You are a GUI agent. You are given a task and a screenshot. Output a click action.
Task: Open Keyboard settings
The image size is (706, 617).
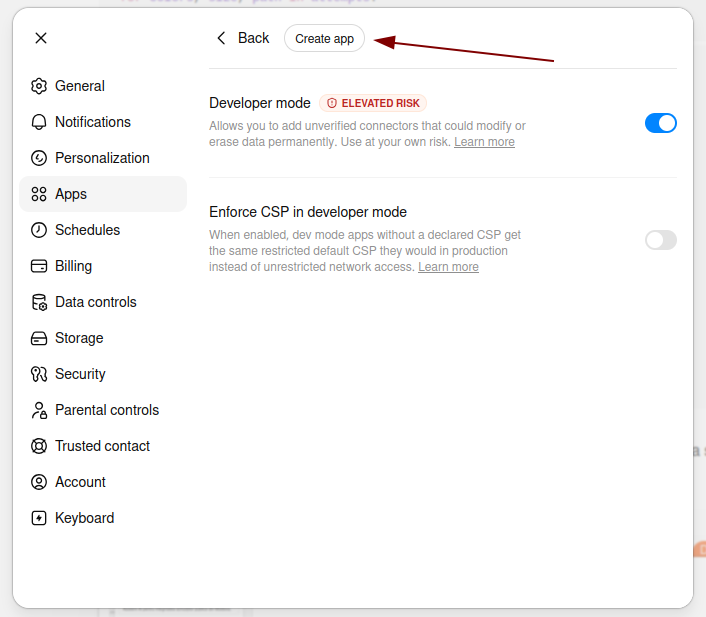coord(103,518)
